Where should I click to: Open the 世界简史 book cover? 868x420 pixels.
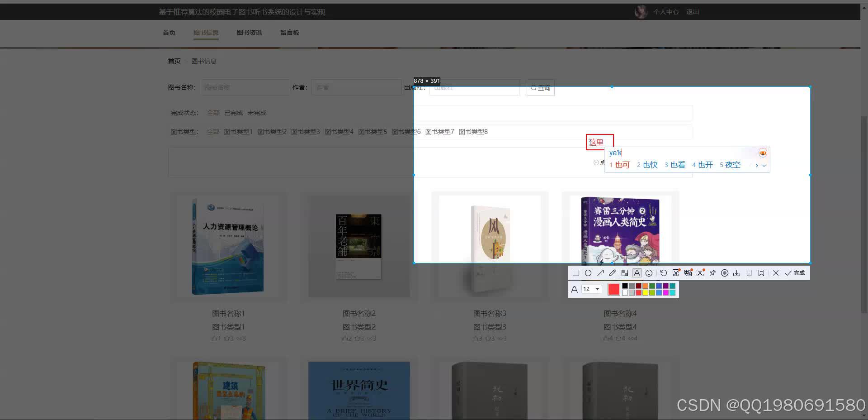coord(359,391)
